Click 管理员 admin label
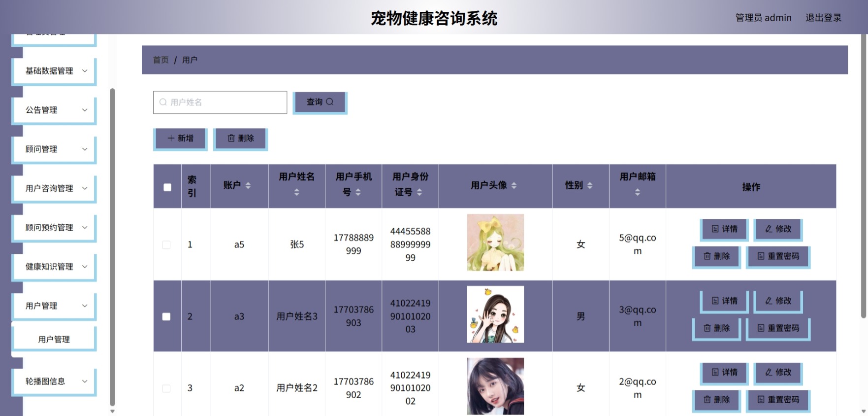The height and width of the screenshot is (416, 868). pyautogui.click(x=763, y=18)
